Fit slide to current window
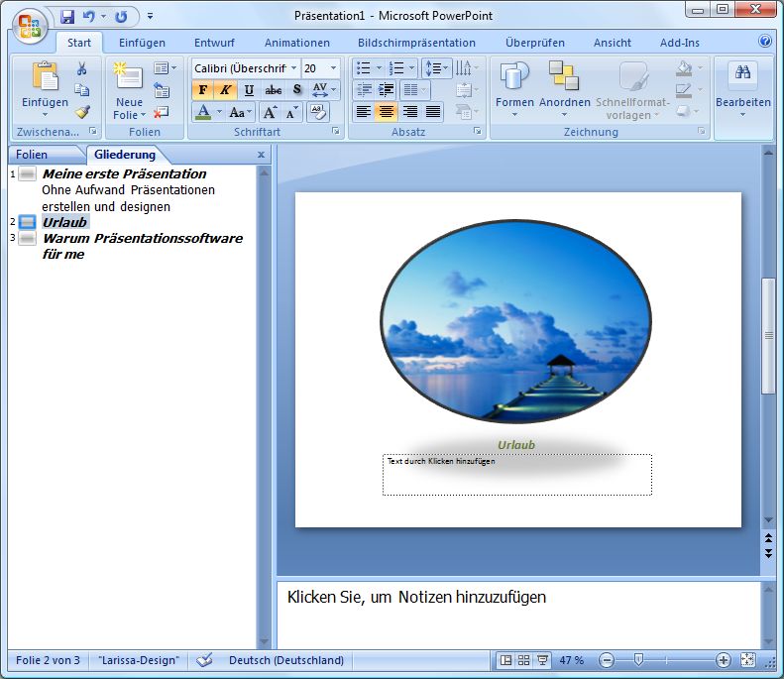This screenshot has width=784, height=679. click(x=748, y=660)
